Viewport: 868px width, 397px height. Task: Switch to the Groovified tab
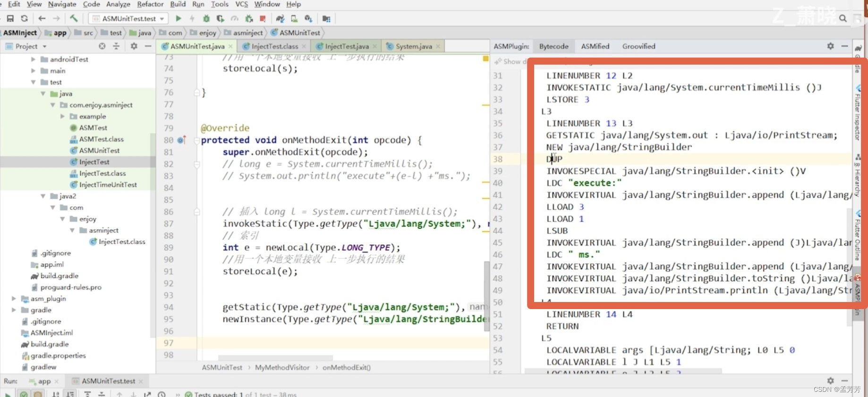[638, 46]
